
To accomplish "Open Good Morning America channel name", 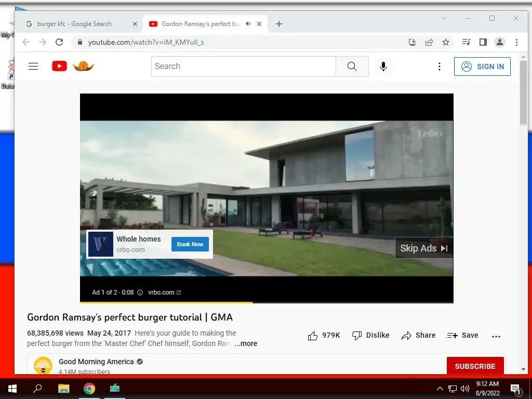I will pos(96,362).
